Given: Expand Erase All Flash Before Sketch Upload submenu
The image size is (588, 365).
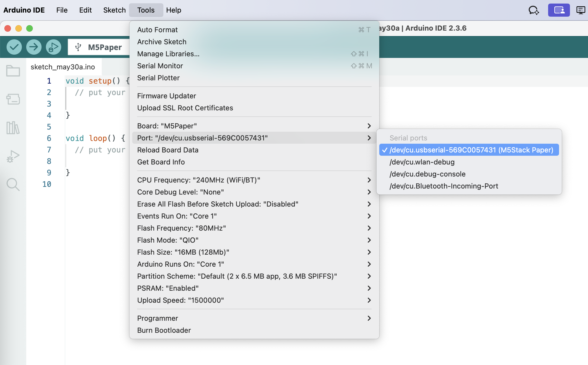Looking at the screenshot, I should click(x=254, y=204).
